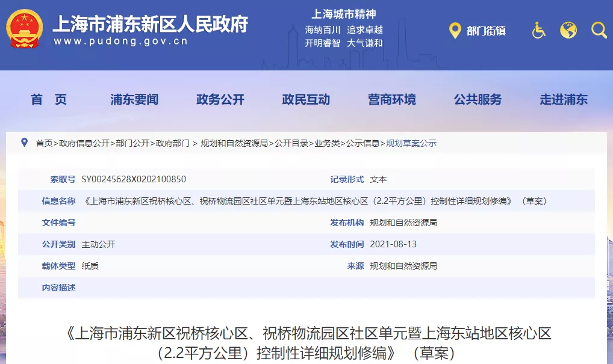
Task: Open 浦东要闻 navigation item
Action: [x=134, y=100]
